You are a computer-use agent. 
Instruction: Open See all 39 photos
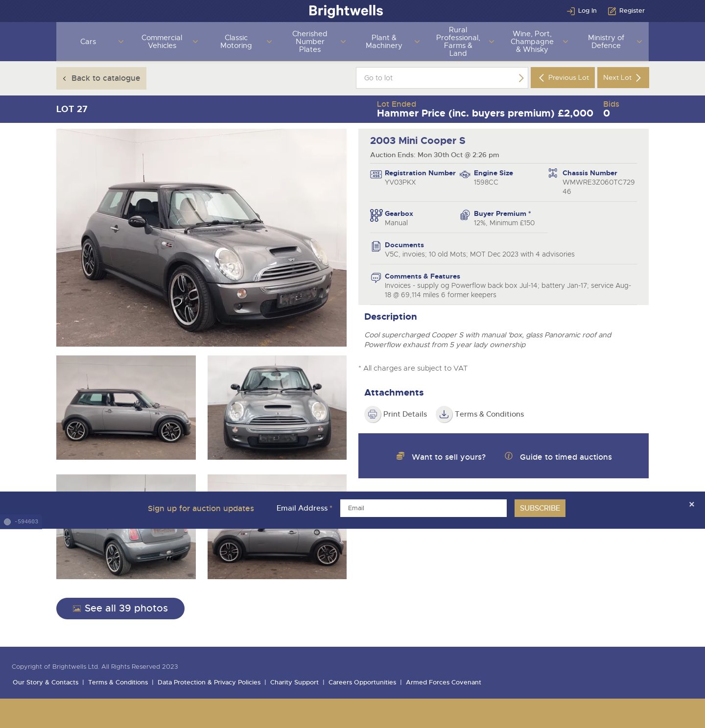coord(120,609)
